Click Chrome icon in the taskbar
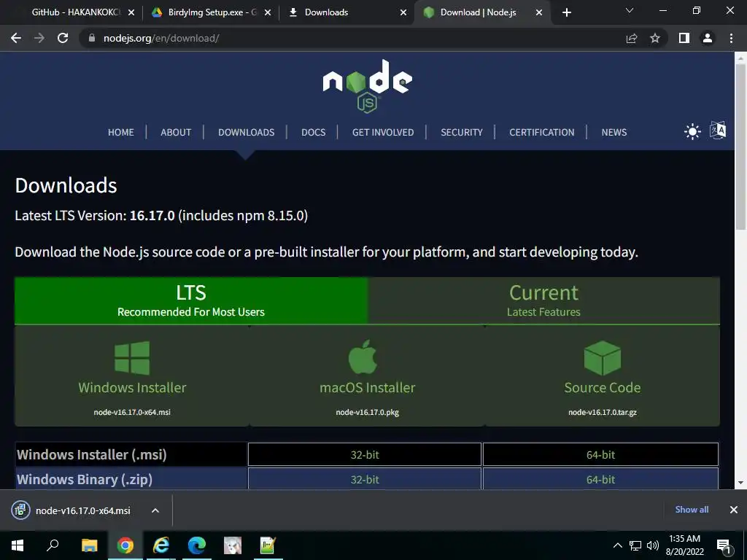The width and height of the screenshot is (747, 560). pyautogui.click(x=125, y=545)
